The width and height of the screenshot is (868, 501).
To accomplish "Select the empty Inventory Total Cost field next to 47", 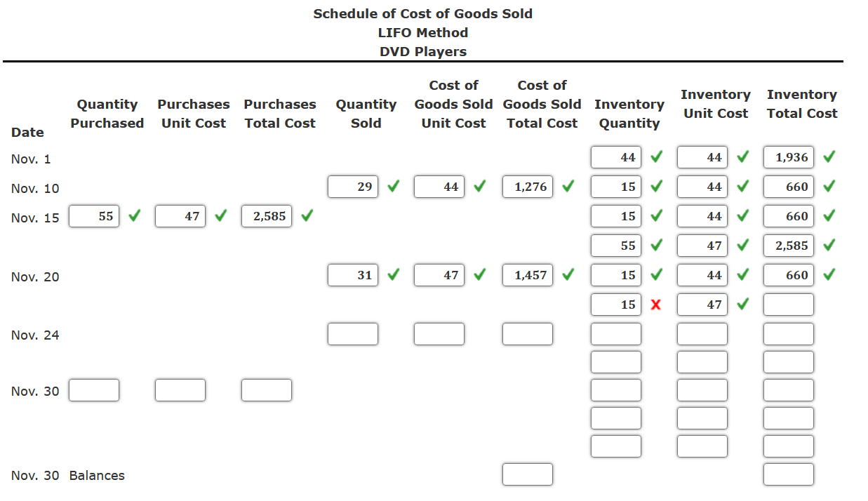I will (788, 305).
